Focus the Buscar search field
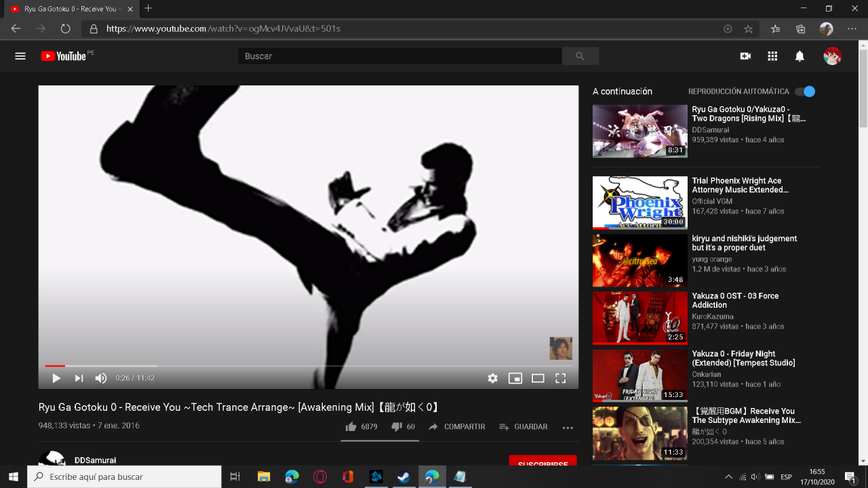The image size is (868, 488). tap(400, 56)
